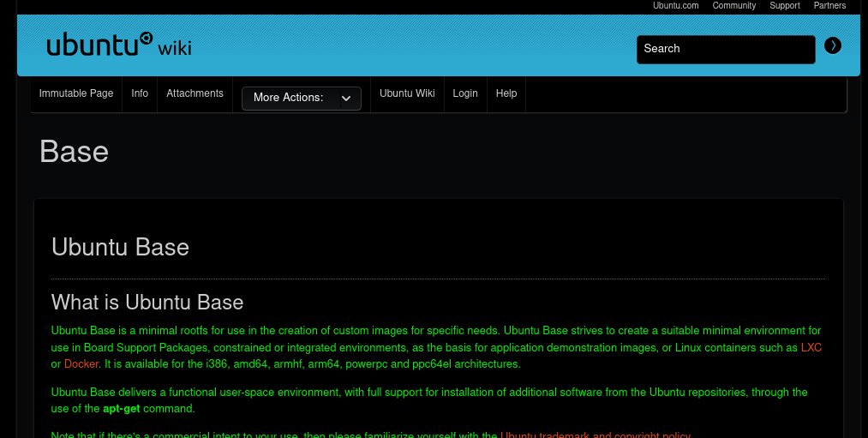Open the Help menu item
Image resolution: width=868 pixels, height=438 pixels.
click(x=506, y=93)
